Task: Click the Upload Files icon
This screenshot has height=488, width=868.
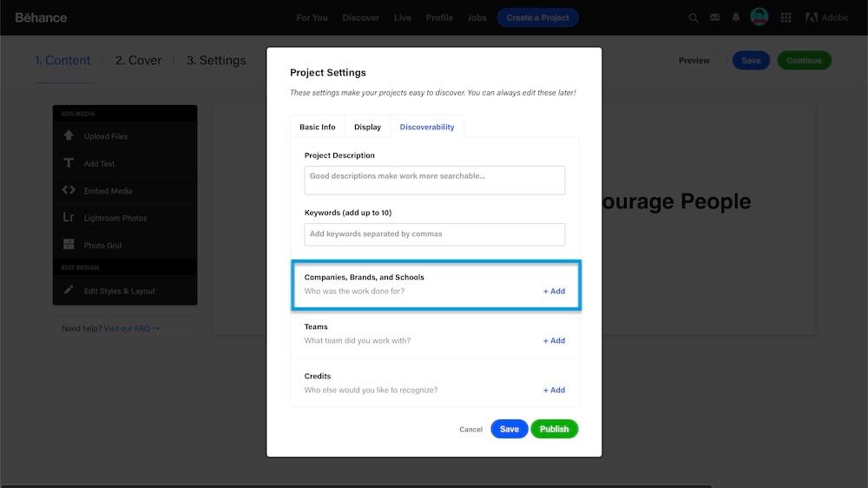Action: click(x=69, y=136)
